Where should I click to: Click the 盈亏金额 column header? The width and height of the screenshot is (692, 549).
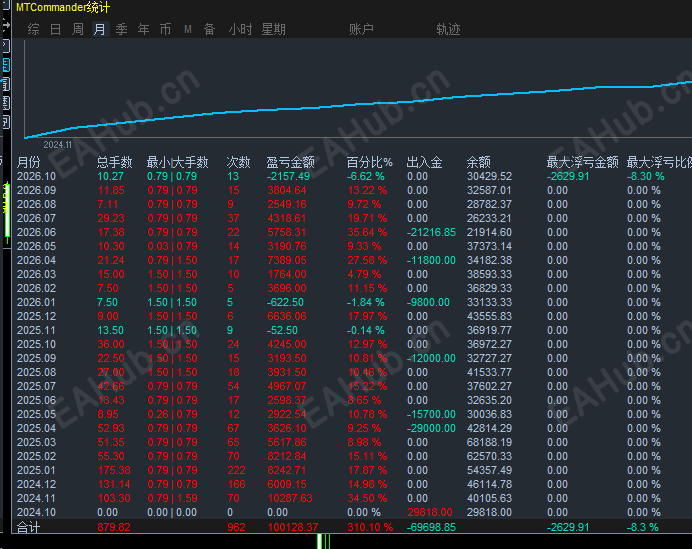290,162
